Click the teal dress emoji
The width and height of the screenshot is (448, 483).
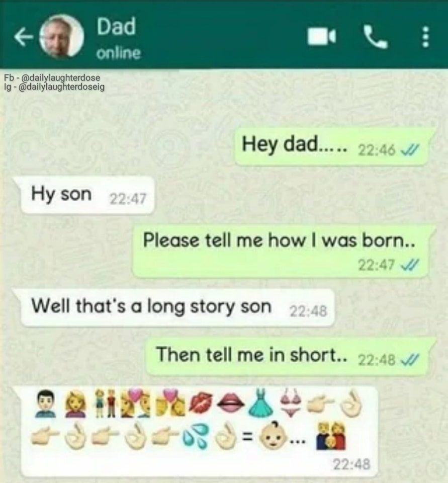point(260,404)
